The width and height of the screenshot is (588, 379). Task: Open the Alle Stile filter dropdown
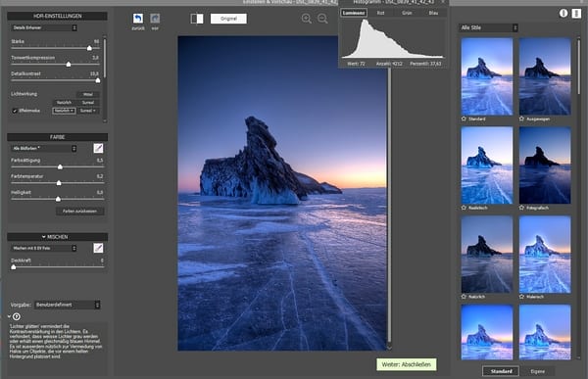pos(488,27)
